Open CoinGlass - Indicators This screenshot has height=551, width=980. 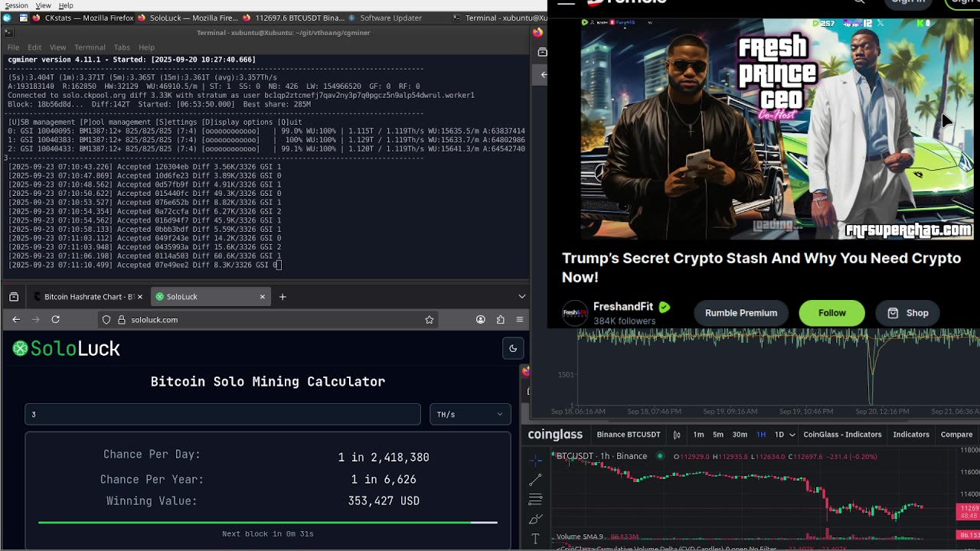tap(842, 435)
